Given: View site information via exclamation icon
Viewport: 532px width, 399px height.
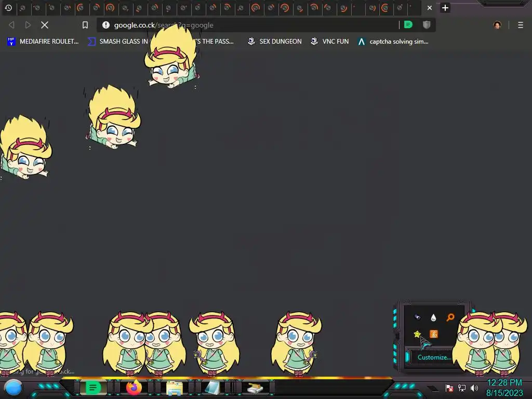Looking at the screenshot, I should 106,25.
